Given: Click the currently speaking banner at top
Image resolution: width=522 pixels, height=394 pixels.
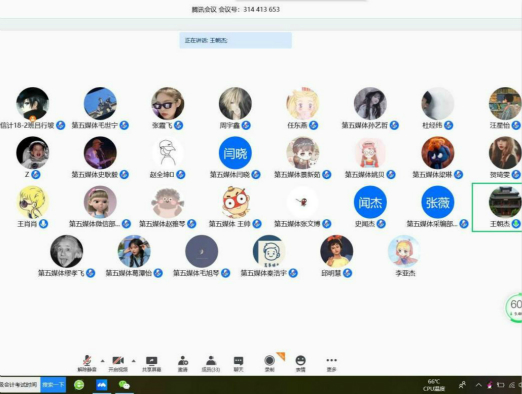Looking at the screenshot, I should [x=236, y=40].
